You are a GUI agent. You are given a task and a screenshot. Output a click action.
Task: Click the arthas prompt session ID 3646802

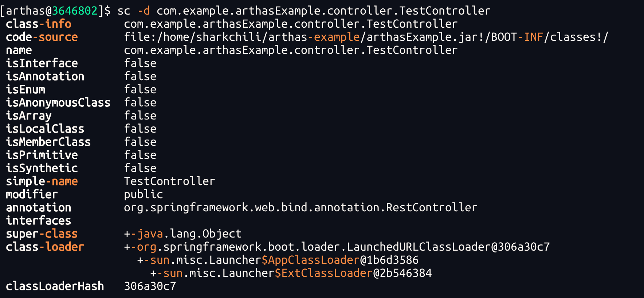(x=75, y=11)
